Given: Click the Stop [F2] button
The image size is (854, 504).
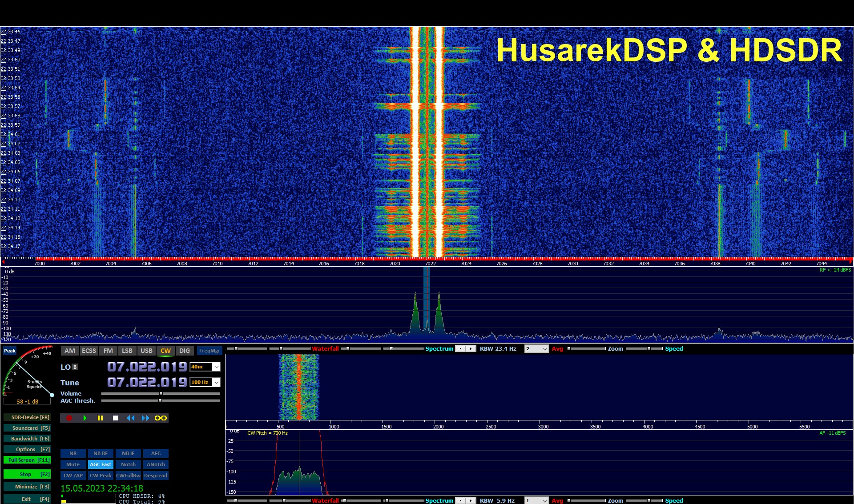Looking at the screenshot, I should [x=27, y=474].
